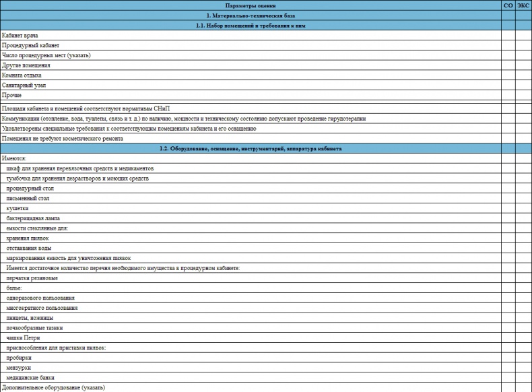Click the "СО" column header
Viewport: 532px width, 392px height.
coord(508,5)
